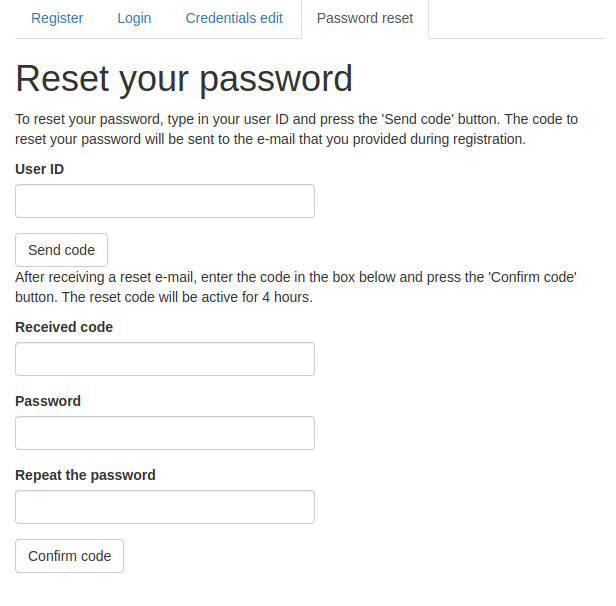Click the Received code label
Screen dimensions: 616x606
coord(64,327)
